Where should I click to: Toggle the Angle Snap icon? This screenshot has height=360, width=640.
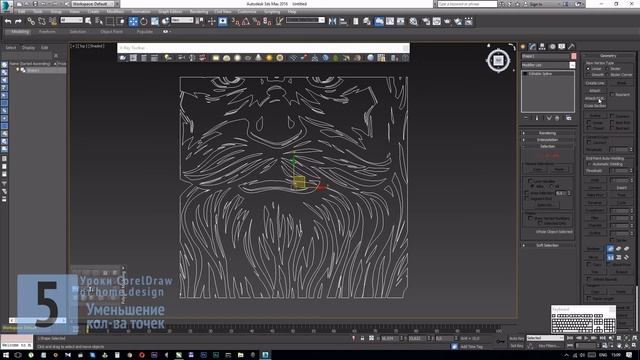point(246,21)
